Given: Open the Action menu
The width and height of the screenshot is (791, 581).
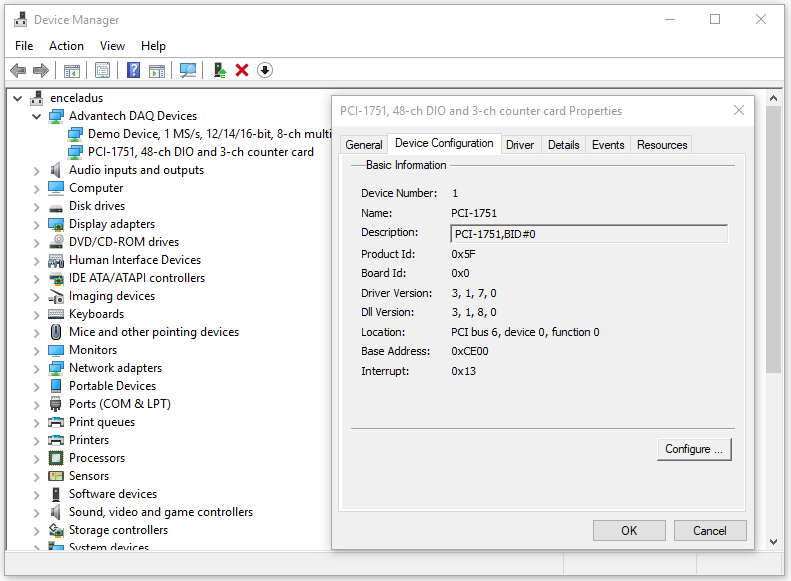Looking at the screenshot, I should [66, 46].
